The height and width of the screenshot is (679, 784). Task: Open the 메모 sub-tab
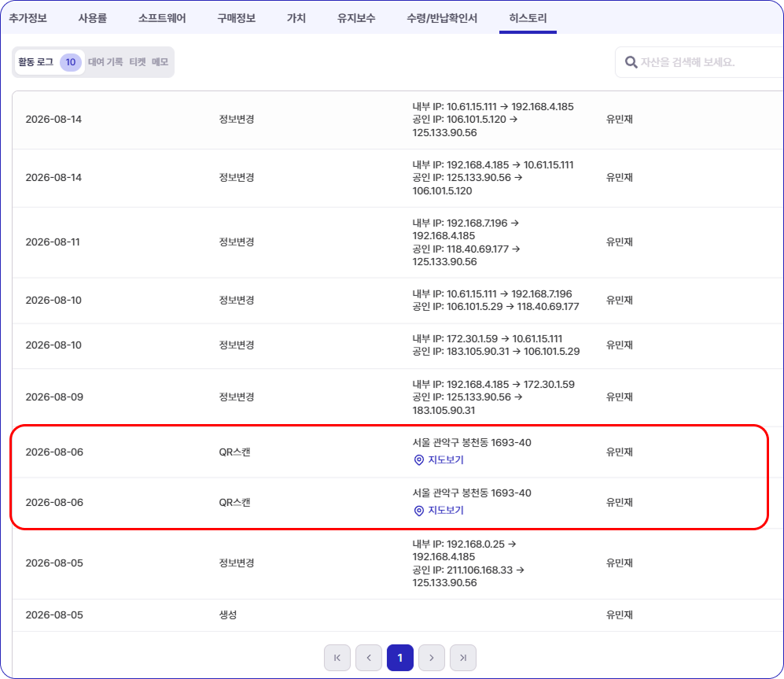[160, 62]
